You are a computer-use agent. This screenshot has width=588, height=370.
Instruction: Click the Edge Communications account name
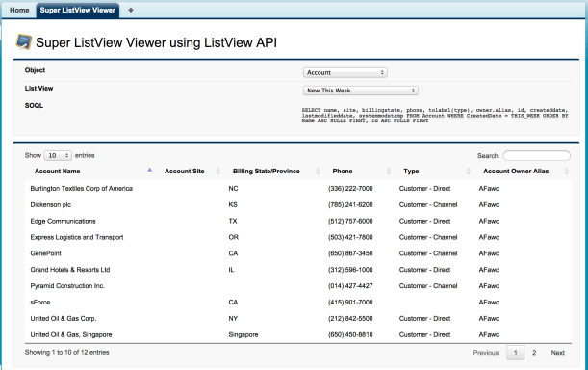(63, 221)
